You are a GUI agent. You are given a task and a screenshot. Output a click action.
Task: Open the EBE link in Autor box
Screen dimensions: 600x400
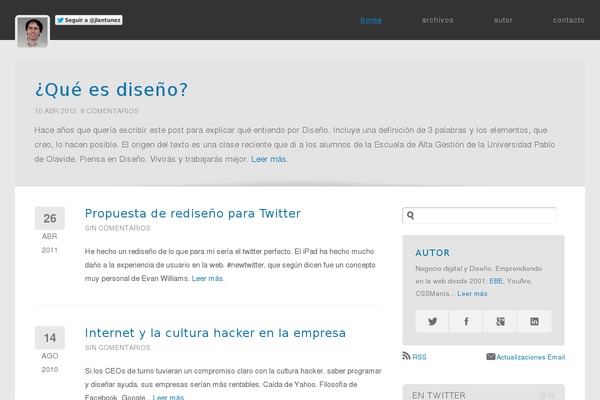pyautogui.click(x=496, y=281)
